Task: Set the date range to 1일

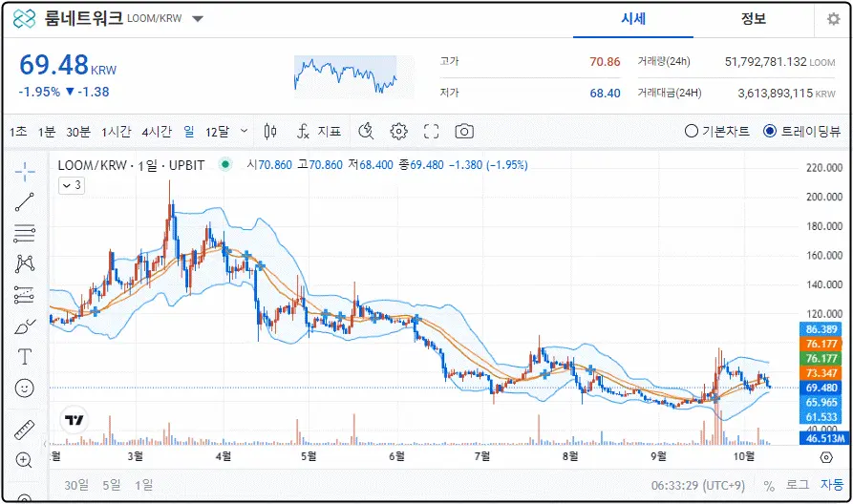Action: (144, 484)
